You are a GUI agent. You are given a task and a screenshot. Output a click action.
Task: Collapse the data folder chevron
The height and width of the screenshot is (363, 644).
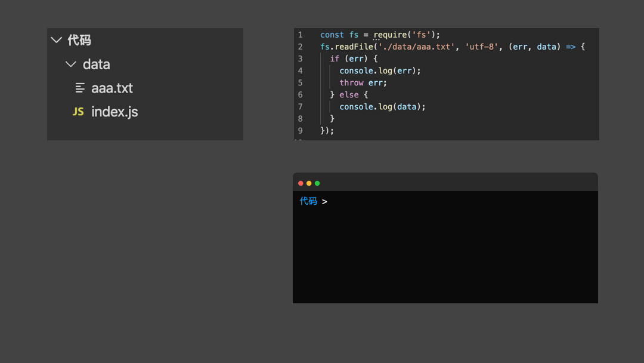click(x=70, y=64)
